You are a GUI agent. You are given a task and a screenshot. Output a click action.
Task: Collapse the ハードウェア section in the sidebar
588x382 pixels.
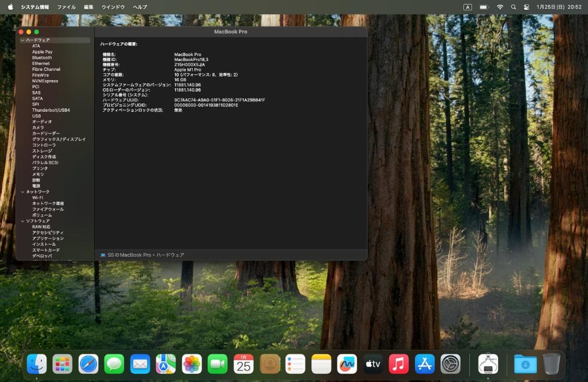[22, 40]
